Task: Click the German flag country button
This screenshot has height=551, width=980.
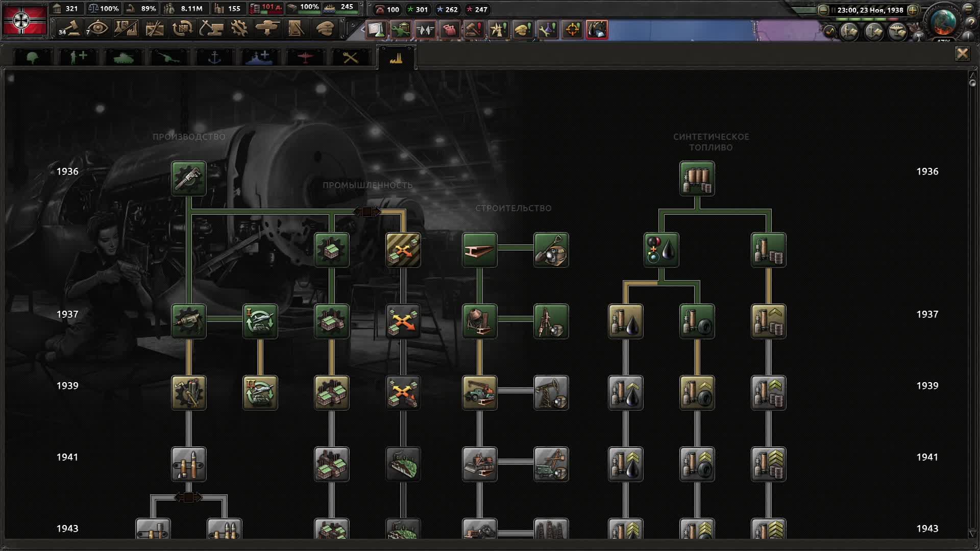Action: [x=24, y=20]
